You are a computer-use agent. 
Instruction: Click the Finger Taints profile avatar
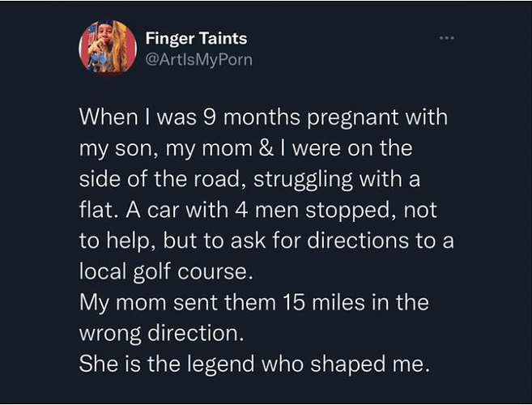click(x=108, y=47)
